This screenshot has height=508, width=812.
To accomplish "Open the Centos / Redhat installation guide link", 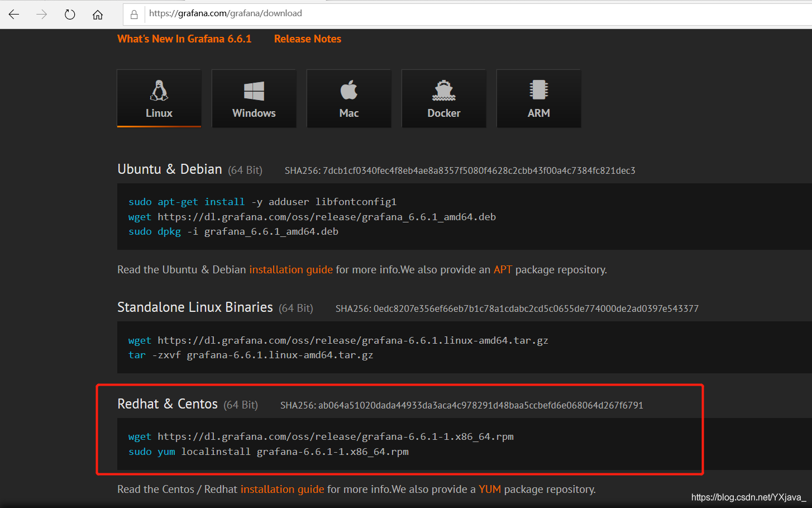I will click(x=283, y=489).
